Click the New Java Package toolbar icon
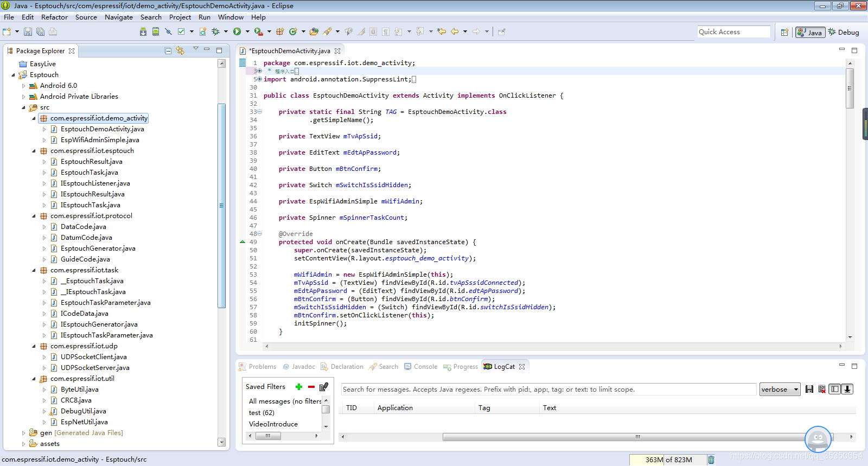 click(280, 32)
